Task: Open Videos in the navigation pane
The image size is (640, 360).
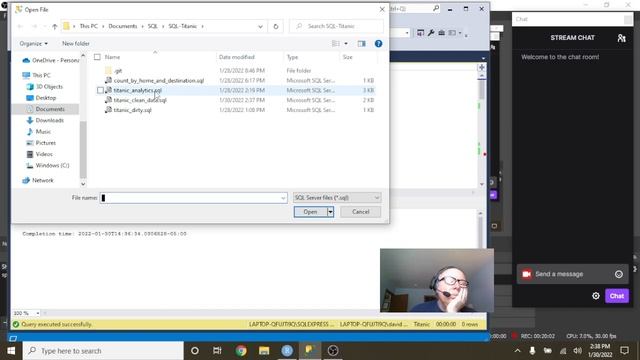Action: tap(40, 154)
